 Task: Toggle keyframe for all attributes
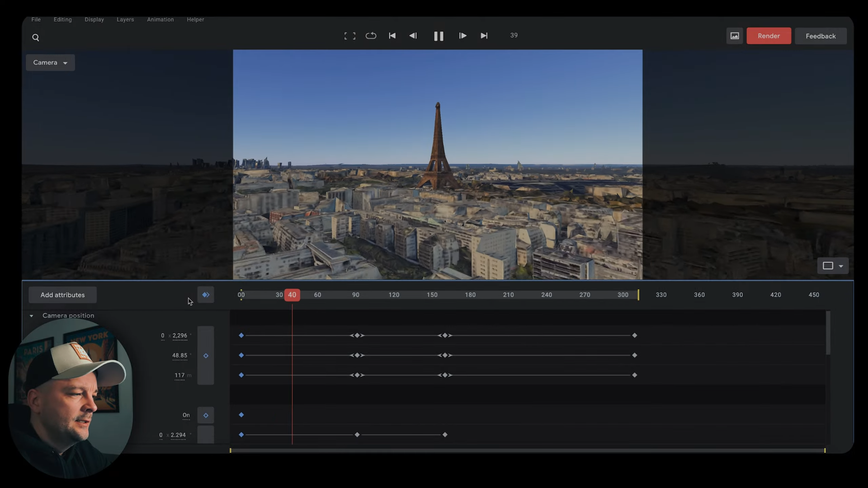point(206,295)
